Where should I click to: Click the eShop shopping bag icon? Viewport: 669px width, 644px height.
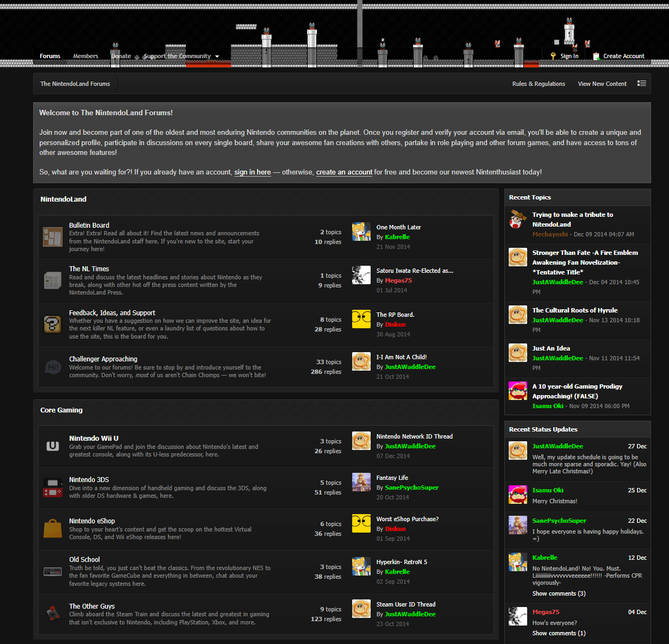pos(53,529)
